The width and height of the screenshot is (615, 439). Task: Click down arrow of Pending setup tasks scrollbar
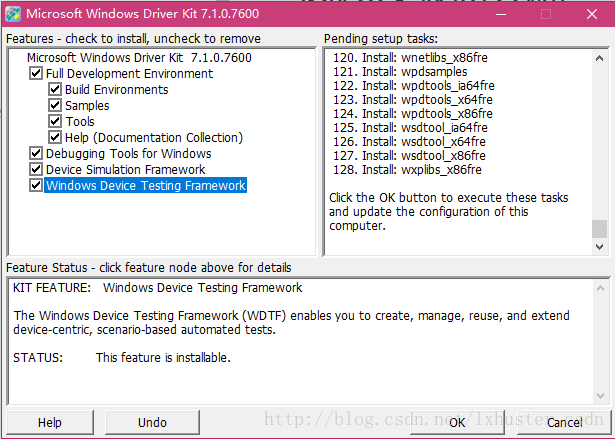pos(599,247)
